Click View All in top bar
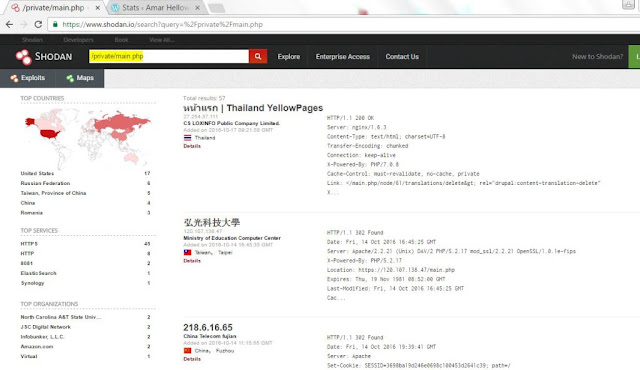 162,40
